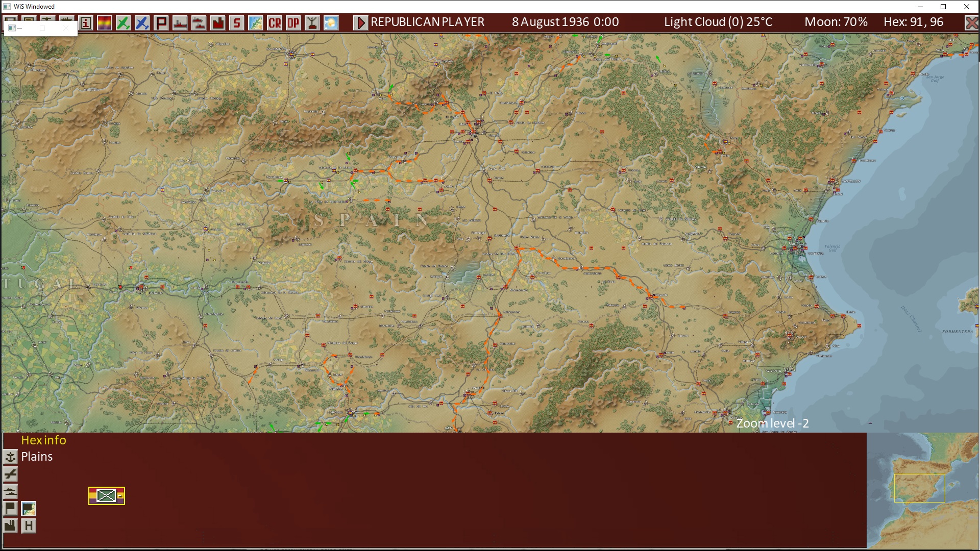Click the OP toolbar button
The image size is (980, 551).
click(293, 23)
